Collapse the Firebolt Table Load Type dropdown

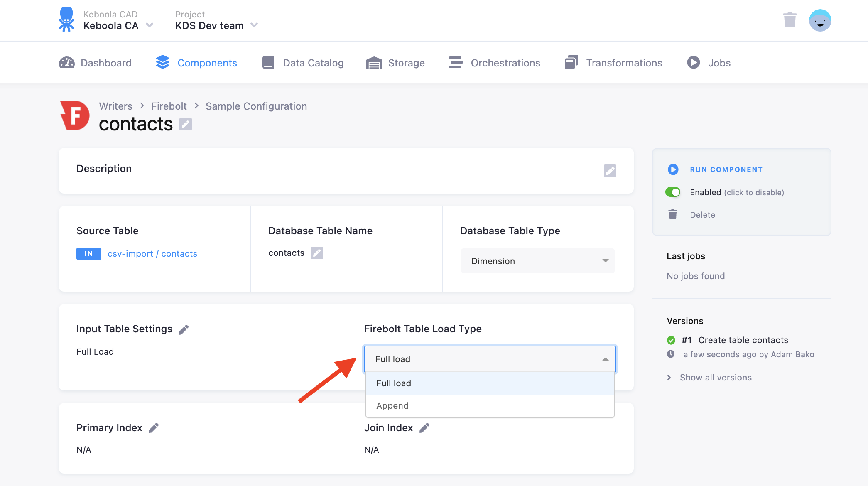coord(490,359)
